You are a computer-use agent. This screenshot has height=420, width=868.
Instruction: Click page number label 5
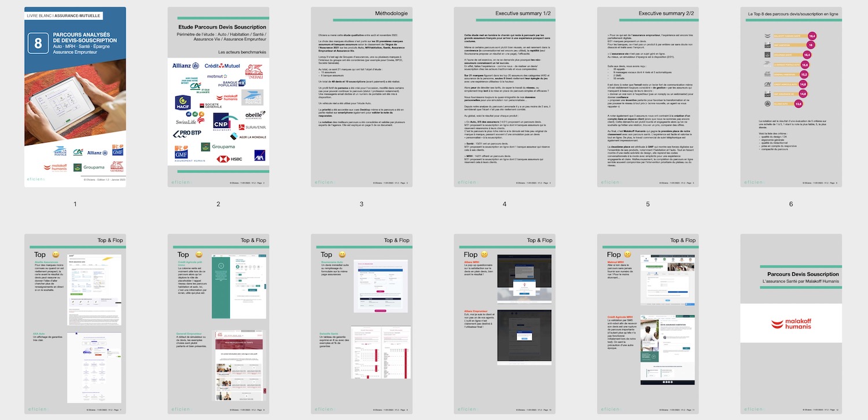[x=648, y=204]
